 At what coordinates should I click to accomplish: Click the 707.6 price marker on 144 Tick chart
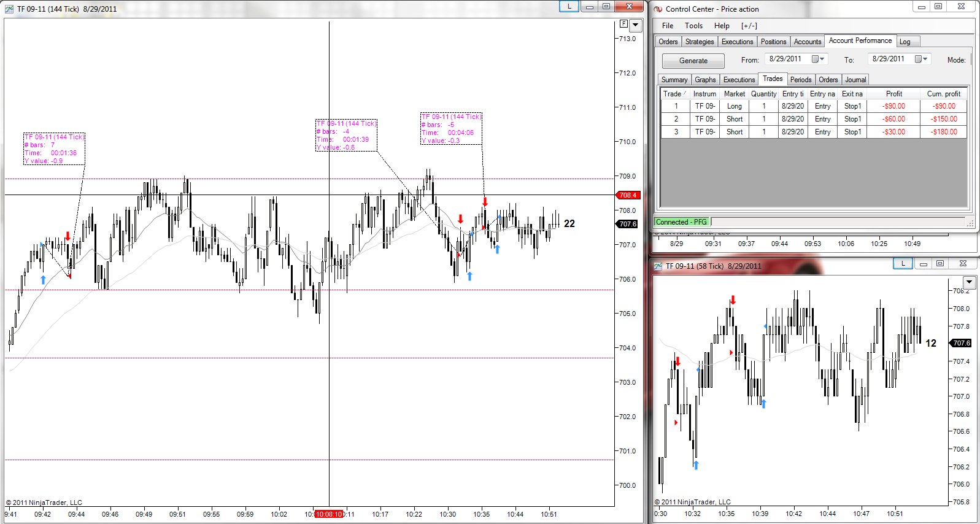(x=628, y=224)
